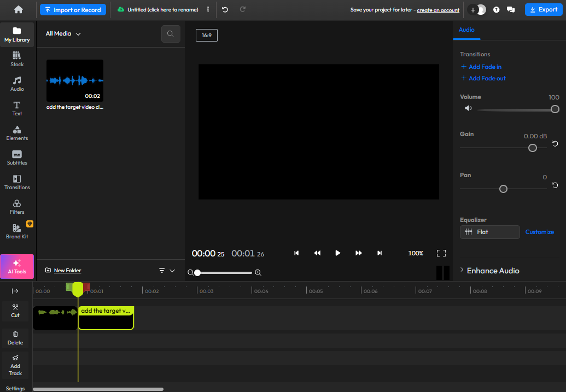Select the audio clip thumbnail in My Library
This screenshot has height=392, width=566.
tap(74, 80)
